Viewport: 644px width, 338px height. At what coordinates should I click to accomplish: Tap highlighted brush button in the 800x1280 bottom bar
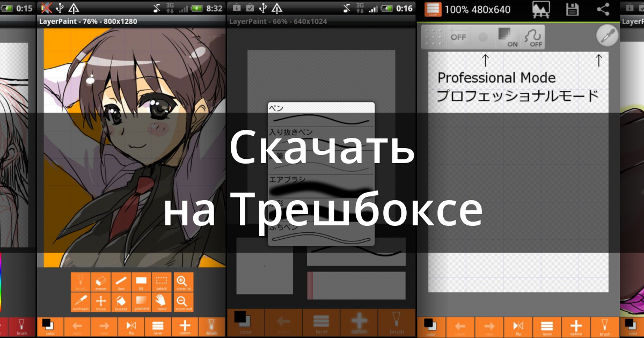point(211,327)
